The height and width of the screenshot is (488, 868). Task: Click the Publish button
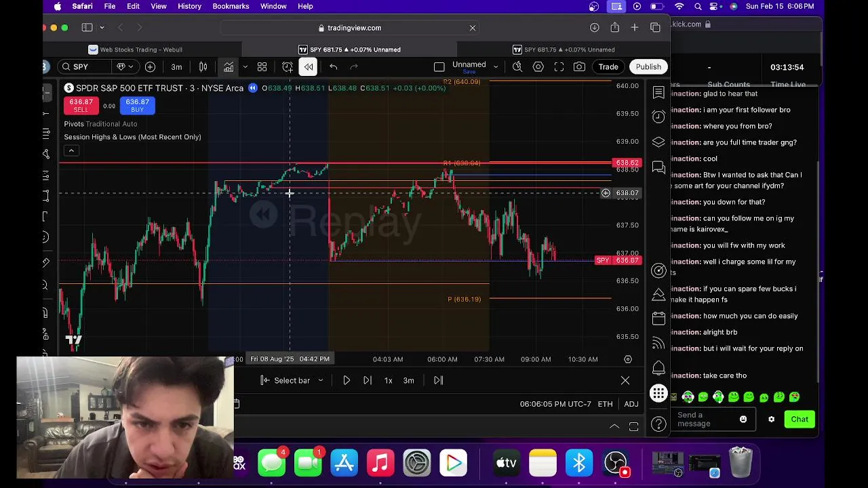648,66
